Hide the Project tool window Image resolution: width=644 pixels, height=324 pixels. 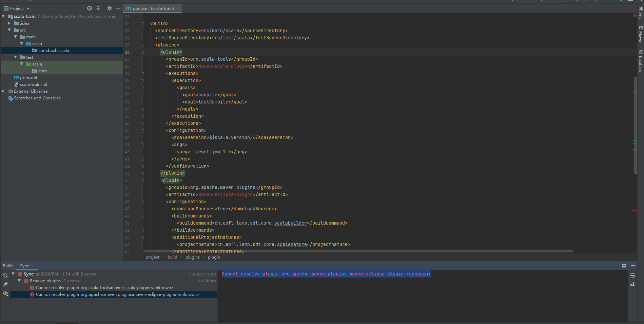click(118, 8)
